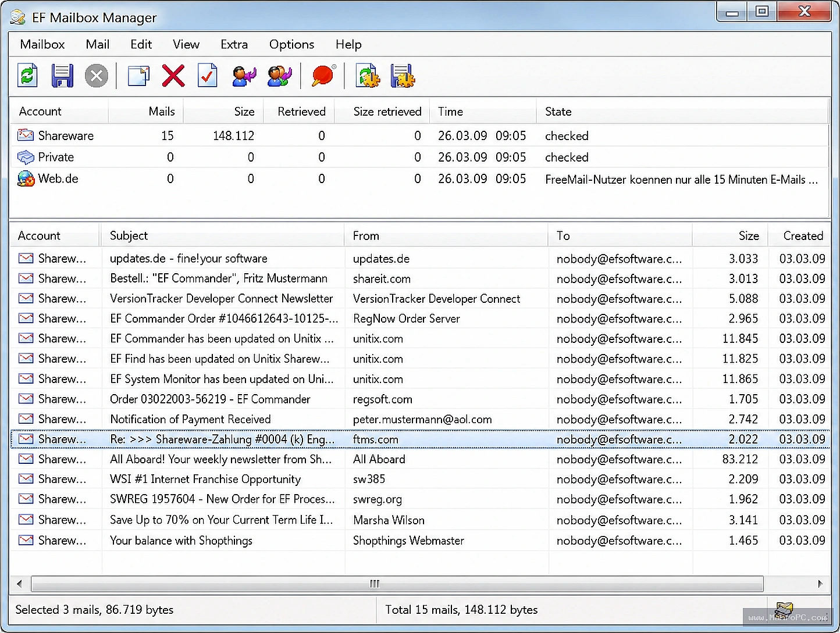The image size is (840, 633).
Task: Click the gray stop/cancel circle icon
Action: [97, 76]
